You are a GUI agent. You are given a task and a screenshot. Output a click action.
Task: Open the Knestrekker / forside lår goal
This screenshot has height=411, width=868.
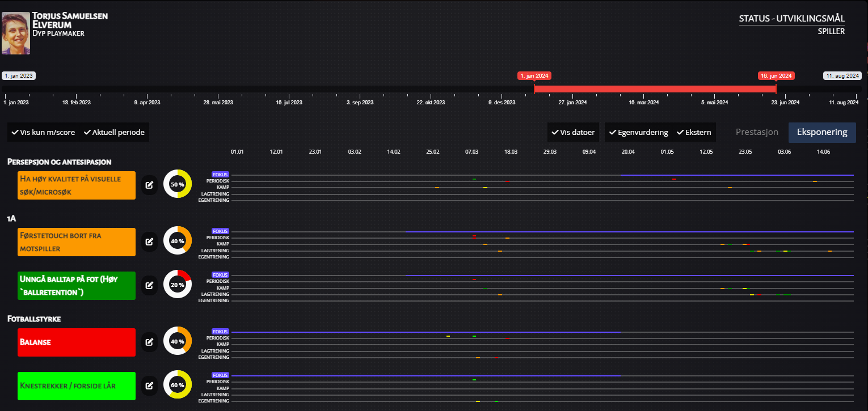click(77, 385)
